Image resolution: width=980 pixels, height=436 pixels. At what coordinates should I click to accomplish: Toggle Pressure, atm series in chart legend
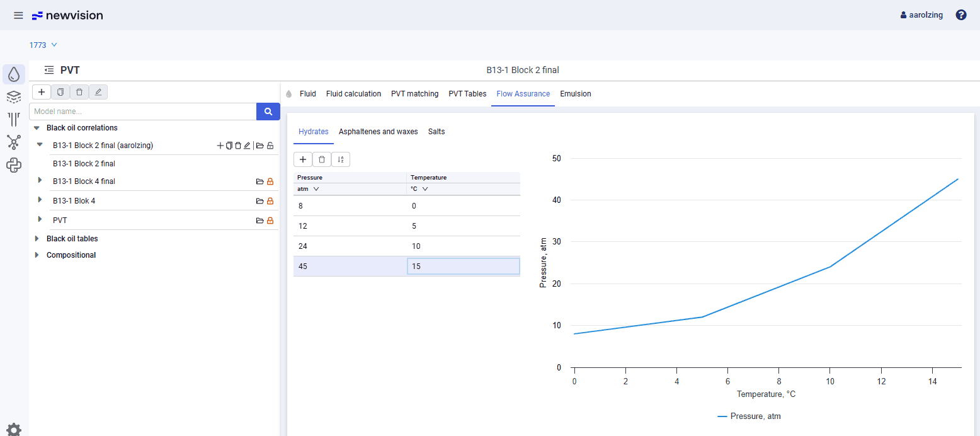coord(749,416)
